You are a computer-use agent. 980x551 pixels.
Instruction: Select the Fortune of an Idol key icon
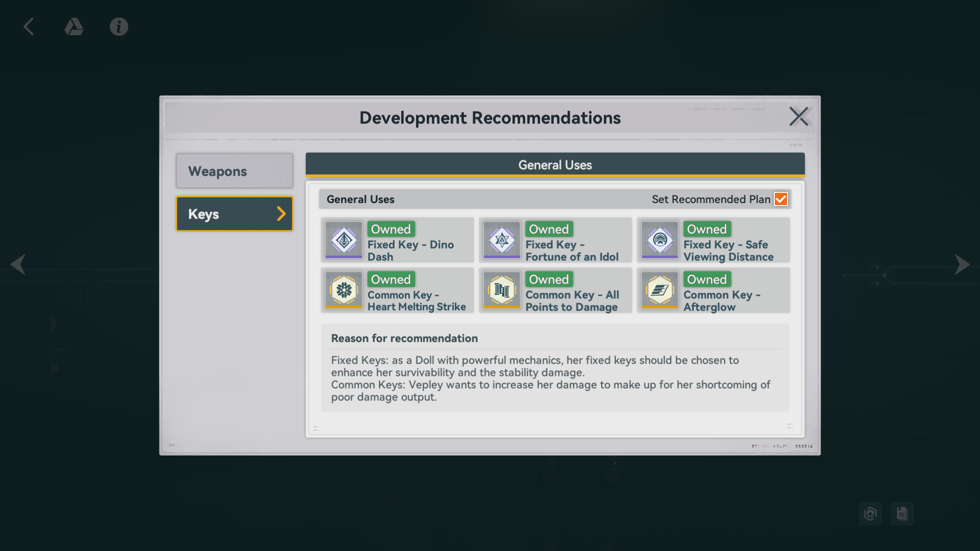coord(502,240)
